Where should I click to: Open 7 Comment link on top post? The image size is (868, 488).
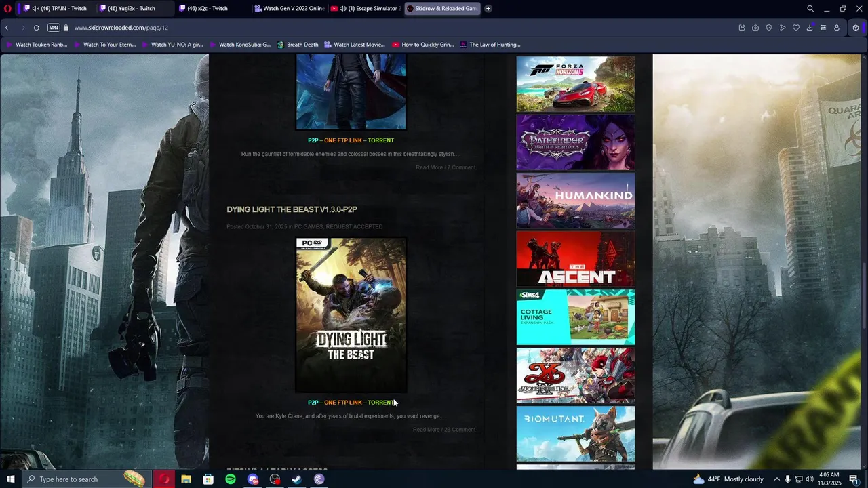pos(461,167)
